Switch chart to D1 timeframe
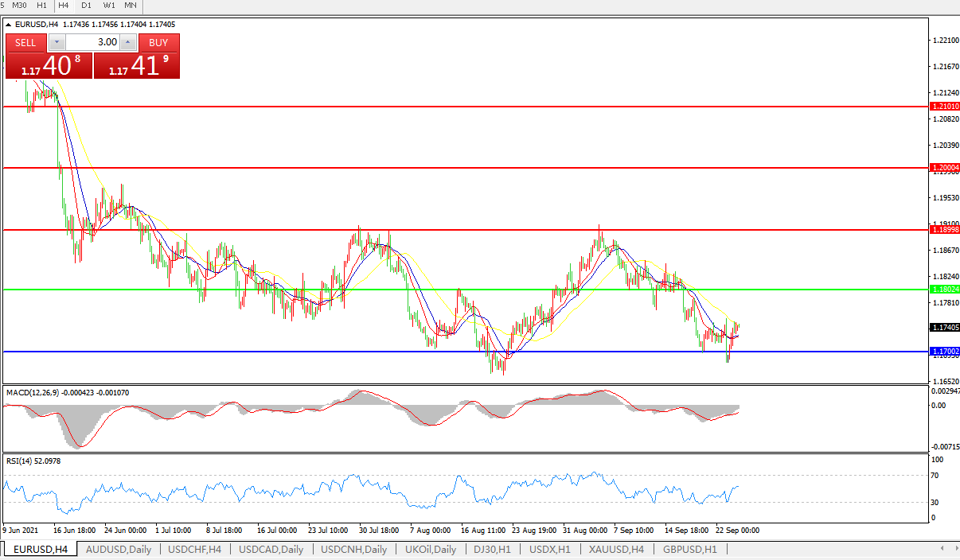 coord(86,5)
